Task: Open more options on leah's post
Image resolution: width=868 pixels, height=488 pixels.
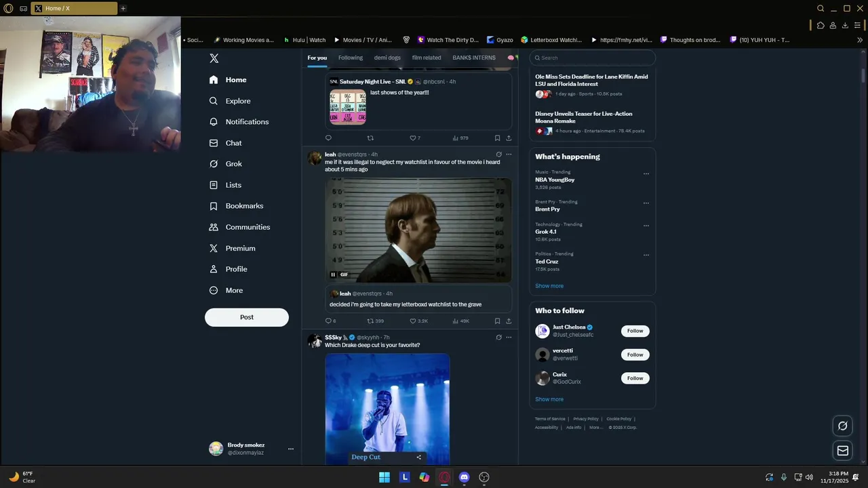Action: click(x=509, y=155)
